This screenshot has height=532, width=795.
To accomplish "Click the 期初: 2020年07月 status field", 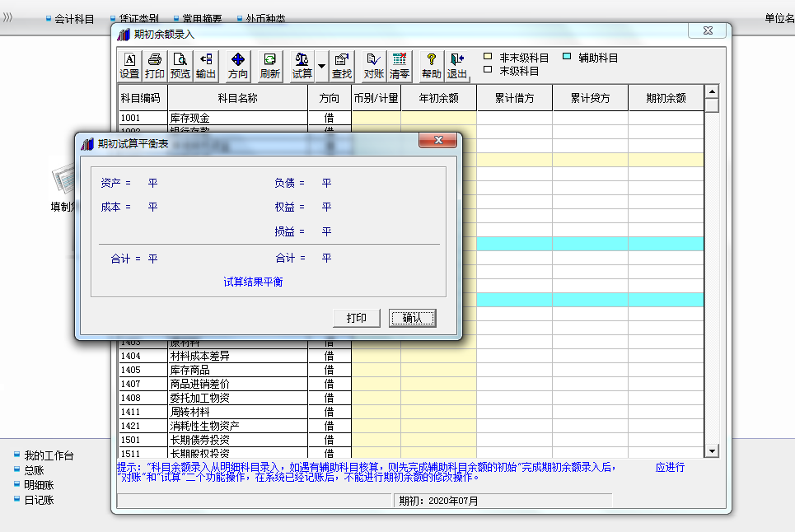I will point(503,501).
